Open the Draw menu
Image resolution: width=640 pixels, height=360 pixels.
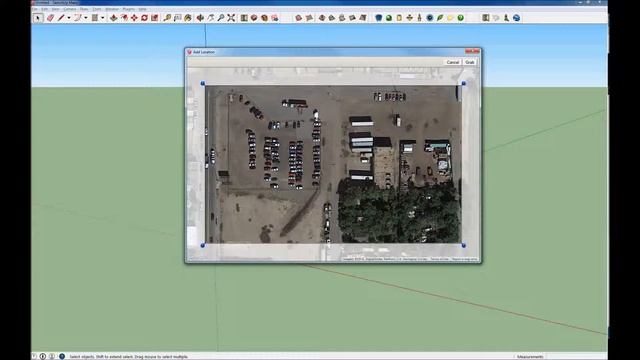[x=84, y=9]
